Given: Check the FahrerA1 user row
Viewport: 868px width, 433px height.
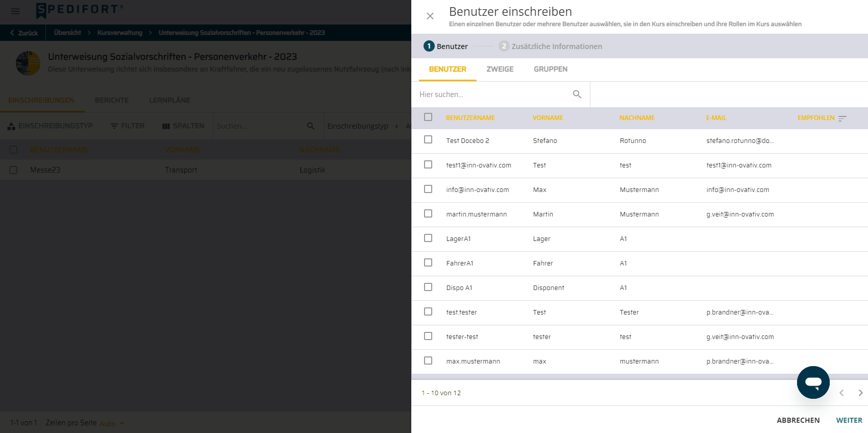Looking at the screenshot, I should tap(428, 262).
